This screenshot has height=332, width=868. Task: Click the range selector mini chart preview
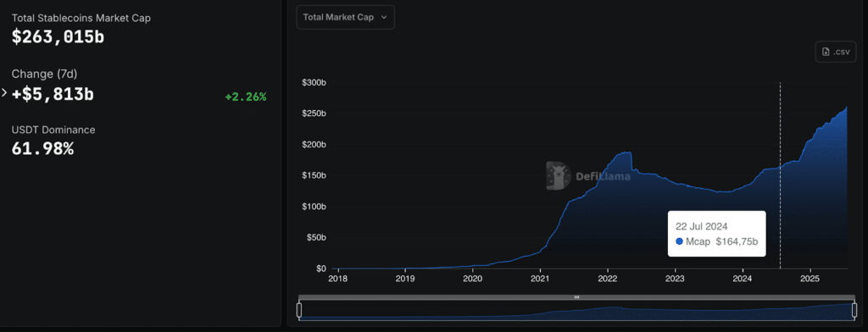[x=576, y=312]
